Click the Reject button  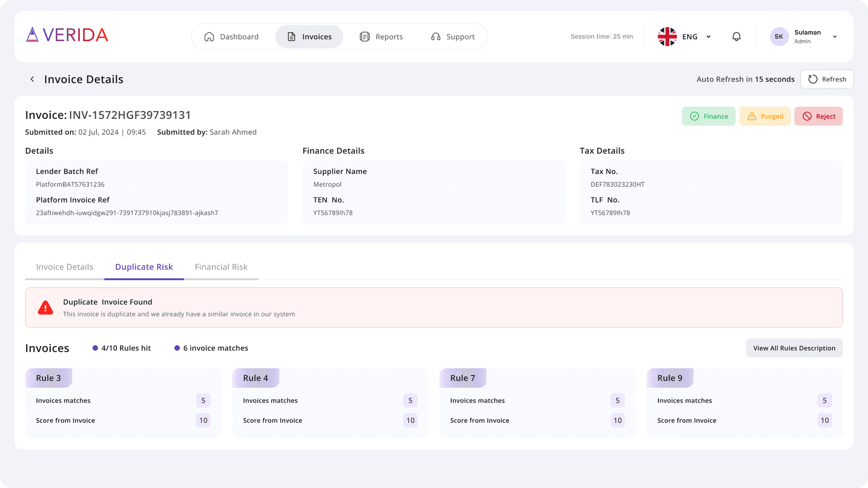coord(819,116)
